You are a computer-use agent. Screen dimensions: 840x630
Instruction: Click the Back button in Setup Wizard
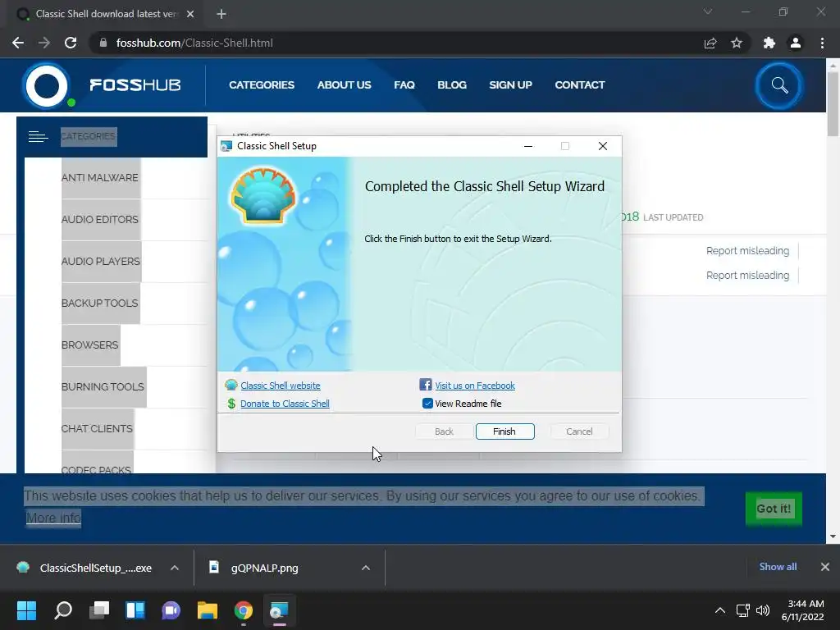444,431
